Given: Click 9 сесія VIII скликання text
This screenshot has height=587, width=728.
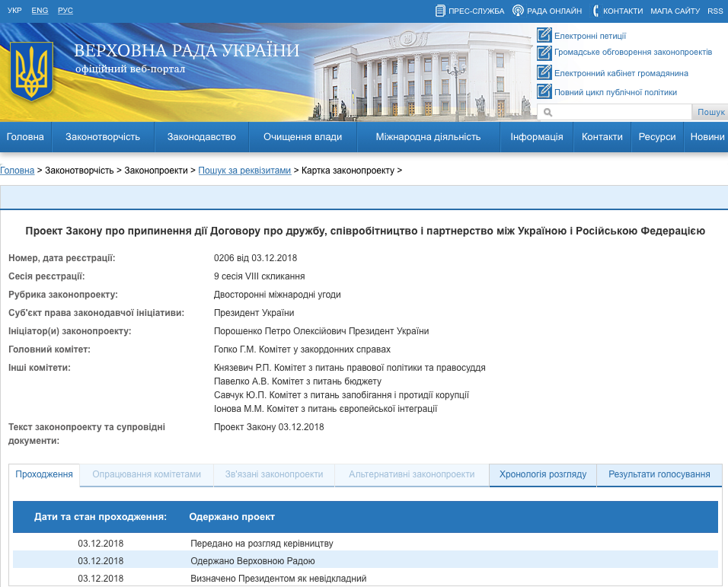Looking at the screenshot, I should [x=259, y=276].
